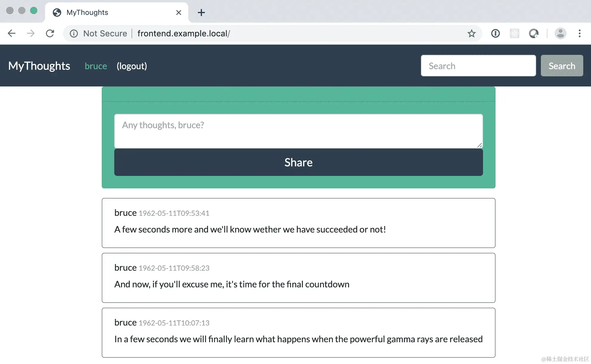Viewport: 591px width, 364px height.
Task: Click the user profile avatar icon
Action: point(560,33)
